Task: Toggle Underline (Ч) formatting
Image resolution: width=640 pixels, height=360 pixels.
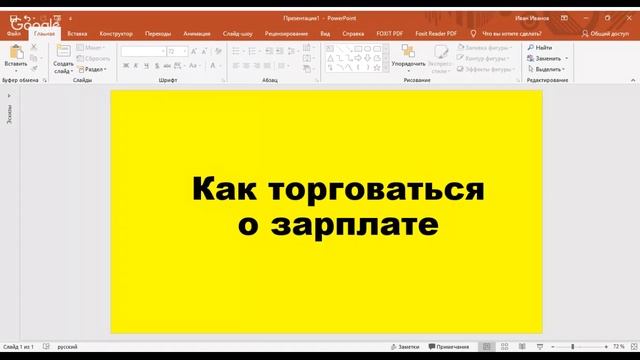Action: tap(146, 66)
